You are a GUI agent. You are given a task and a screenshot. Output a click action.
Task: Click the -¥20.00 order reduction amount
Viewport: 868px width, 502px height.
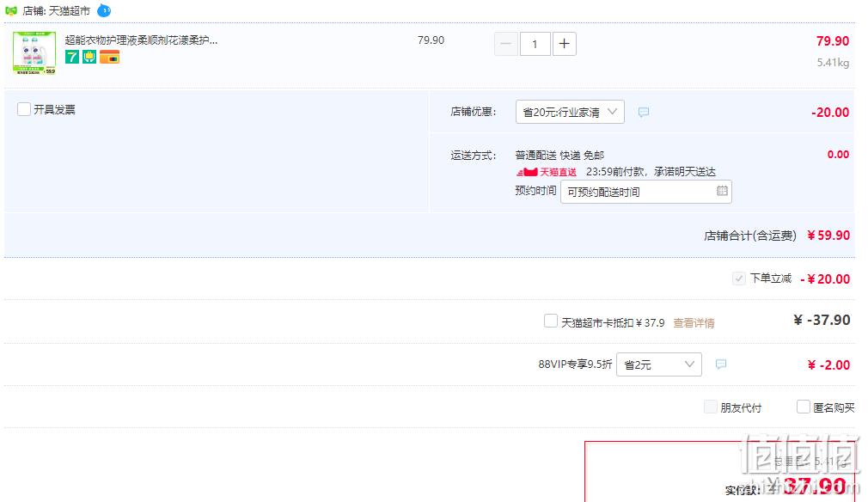[x=825, y=279]
